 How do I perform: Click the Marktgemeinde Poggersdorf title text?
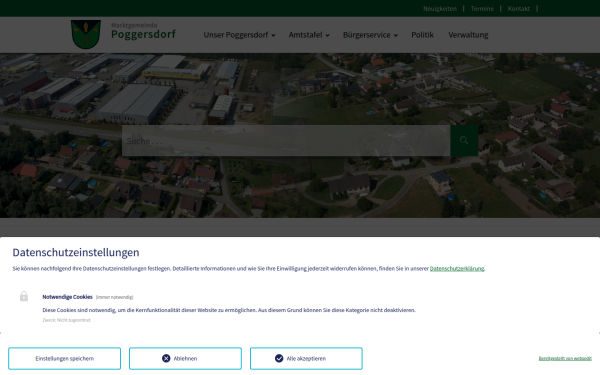click(x=143, y=31)
